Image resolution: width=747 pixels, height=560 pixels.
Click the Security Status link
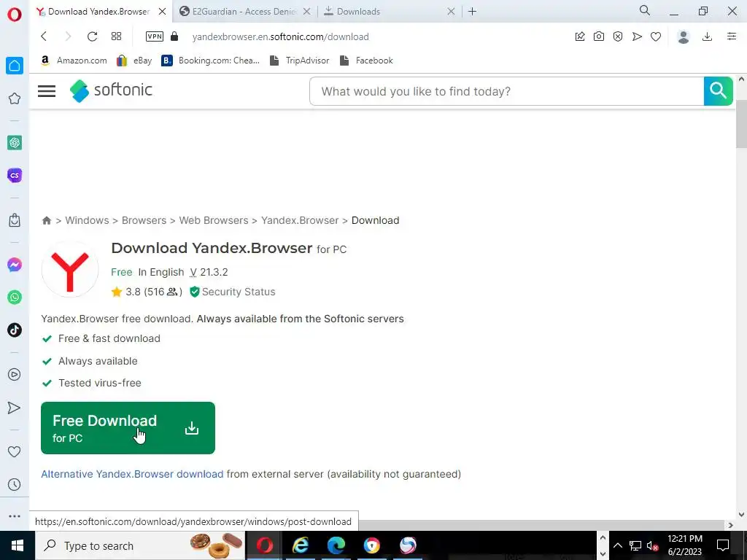coord(233,292)
